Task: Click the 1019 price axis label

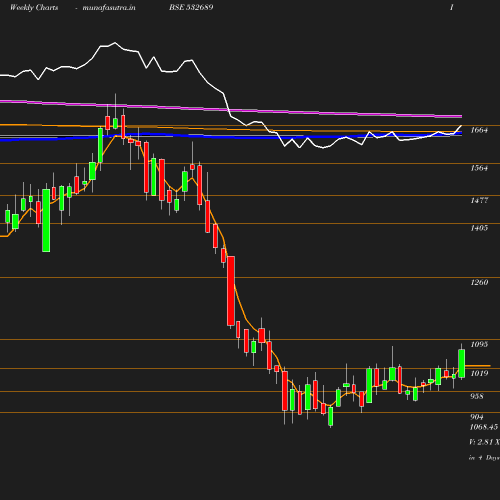Action: coord(479,373)
